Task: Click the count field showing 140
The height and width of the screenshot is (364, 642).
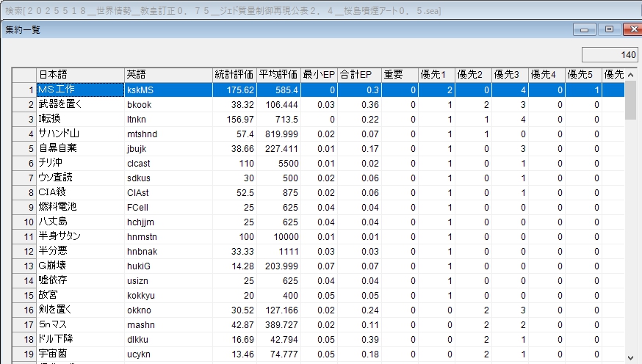Action: (610, 55)
